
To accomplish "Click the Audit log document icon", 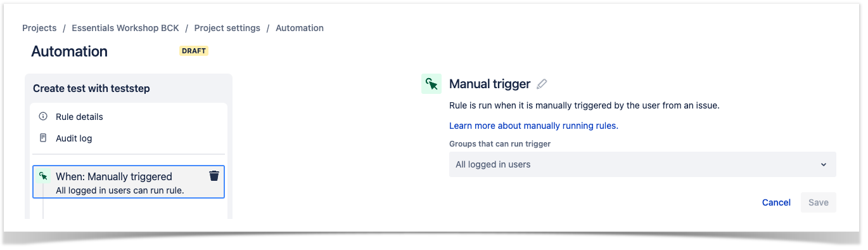I will tap(43, 138).
